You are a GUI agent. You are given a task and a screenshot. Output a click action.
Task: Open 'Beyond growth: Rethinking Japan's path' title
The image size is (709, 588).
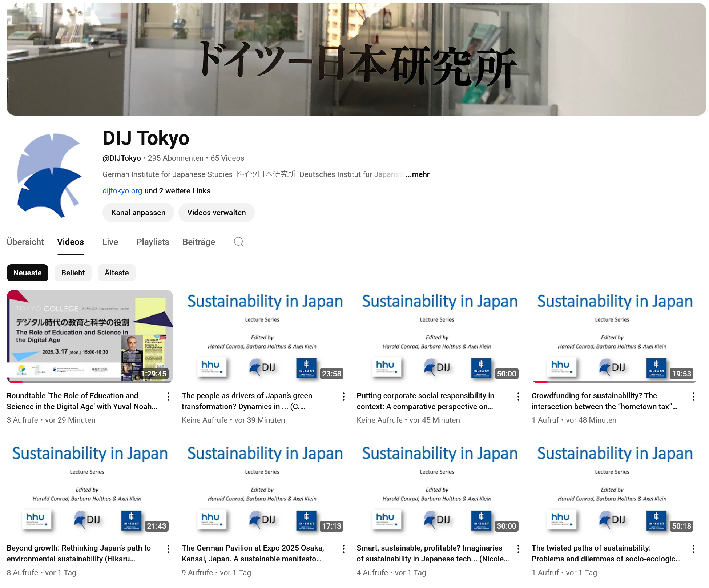click(x=78, y=553)
